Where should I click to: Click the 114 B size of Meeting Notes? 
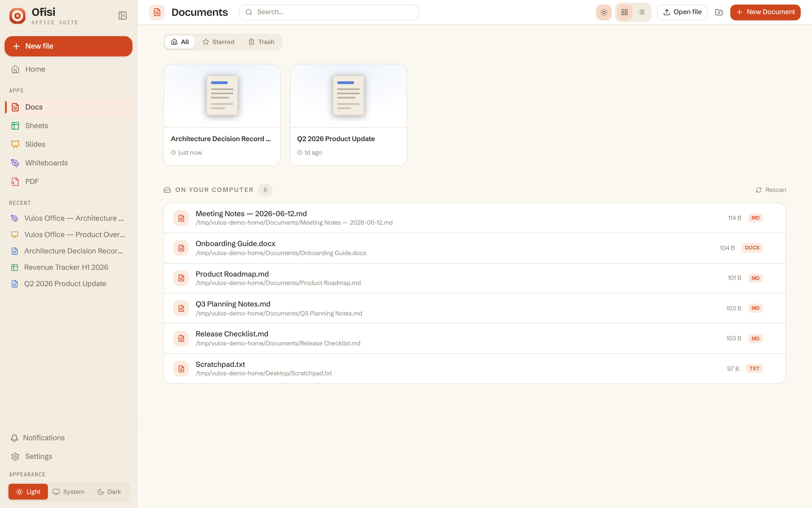[x=734, y=218]
